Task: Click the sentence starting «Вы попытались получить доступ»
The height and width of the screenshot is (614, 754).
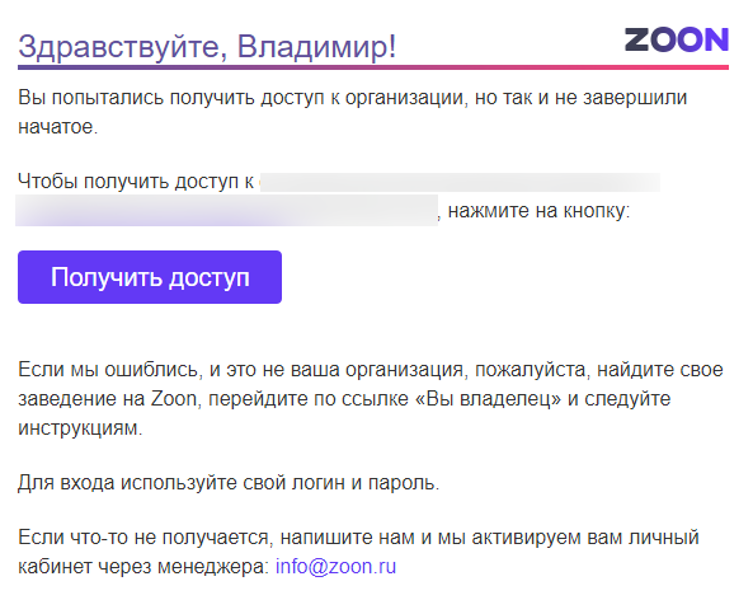Action: [352, 98]
